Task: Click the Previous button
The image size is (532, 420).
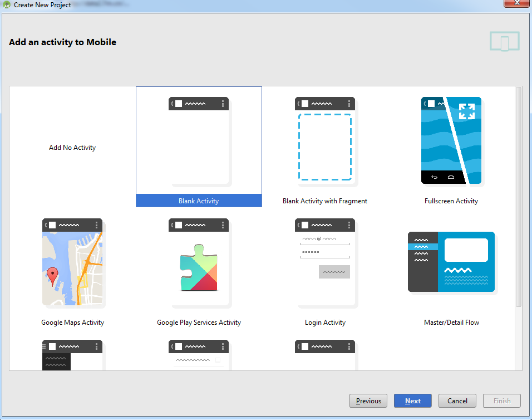Action: click(368, 401)
